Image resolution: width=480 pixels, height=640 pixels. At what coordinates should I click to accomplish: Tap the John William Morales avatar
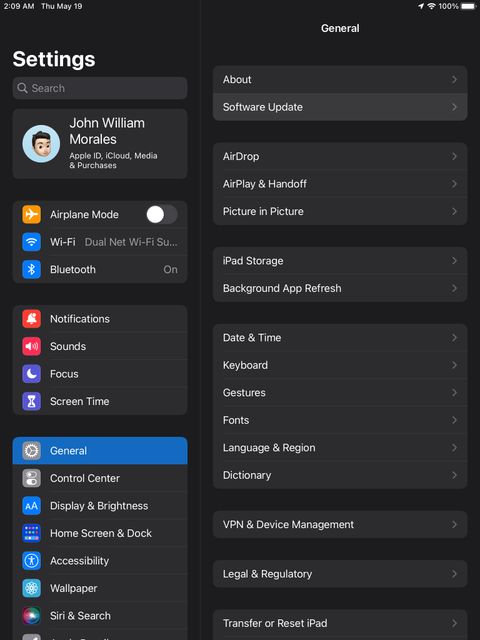[x=41, y=144]
